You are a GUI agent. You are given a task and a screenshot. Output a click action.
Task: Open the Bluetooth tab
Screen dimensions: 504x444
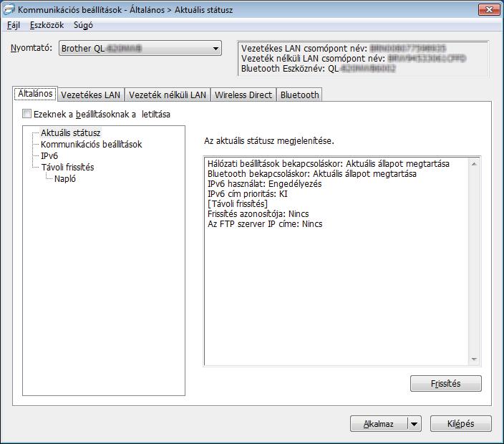pyautogui.click(x=299, y=95)
